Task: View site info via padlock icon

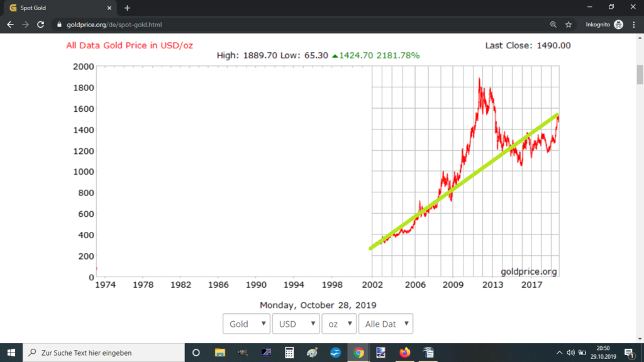Action: pyautogui.click(x=59, y=25)
